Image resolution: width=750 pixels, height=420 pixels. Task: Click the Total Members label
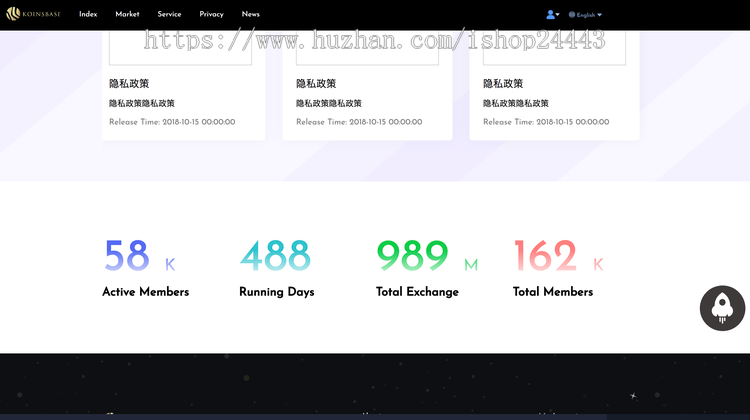pos(553,292)
